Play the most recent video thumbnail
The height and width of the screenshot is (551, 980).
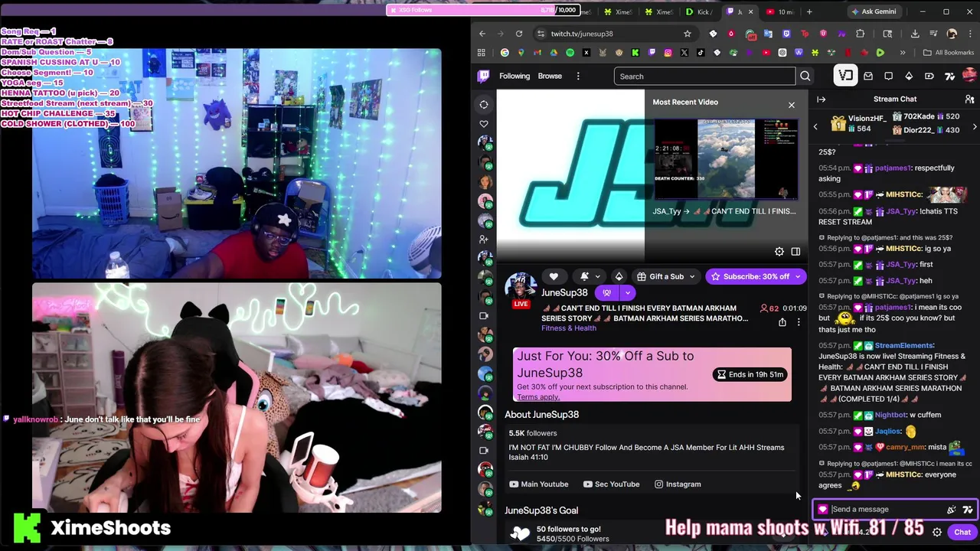coord(726,159)
